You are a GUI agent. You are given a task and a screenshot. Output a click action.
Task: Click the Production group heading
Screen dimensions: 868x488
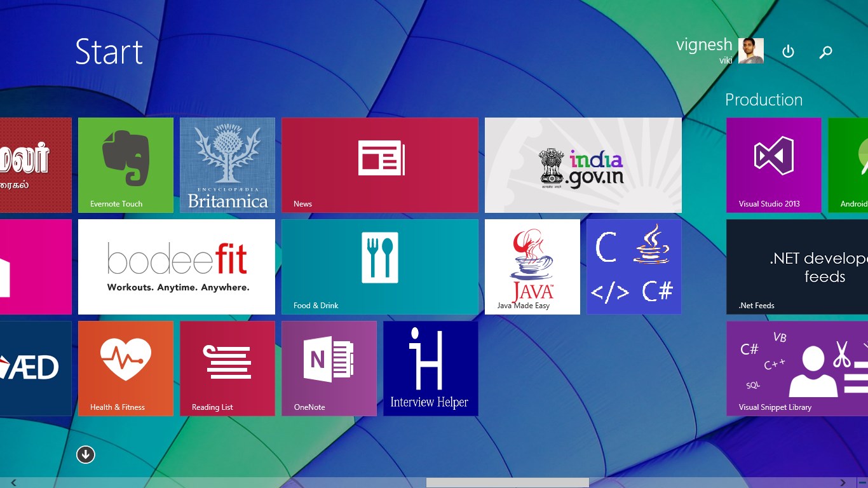(x=764, y=100)
